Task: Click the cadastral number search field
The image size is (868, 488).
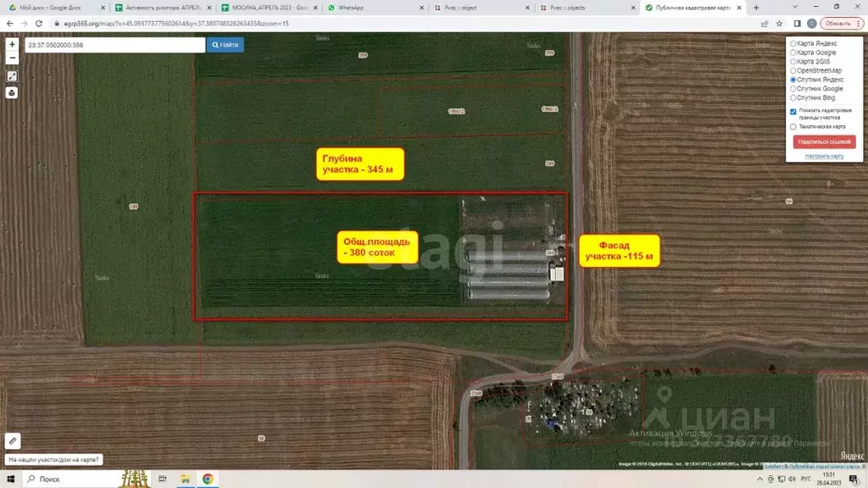Action: 114,44
